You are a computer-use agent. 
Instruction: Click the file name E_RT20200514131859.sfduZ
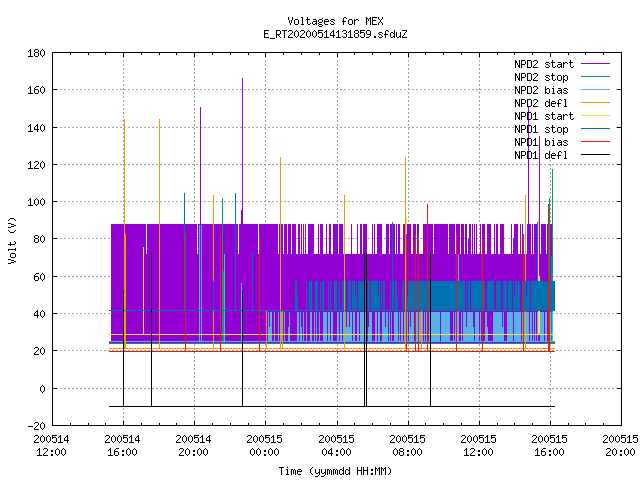click(x=335, y=34)
